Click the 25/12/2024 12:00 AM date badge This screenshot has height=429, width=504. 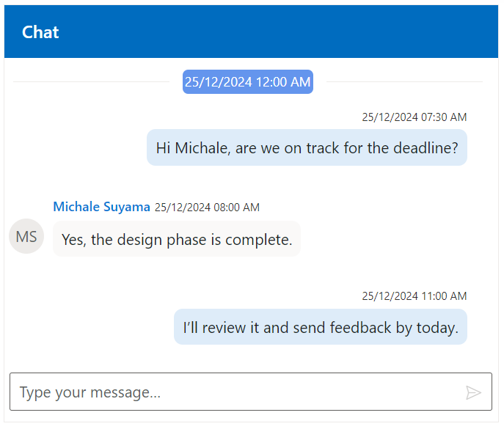coord(247,82)
